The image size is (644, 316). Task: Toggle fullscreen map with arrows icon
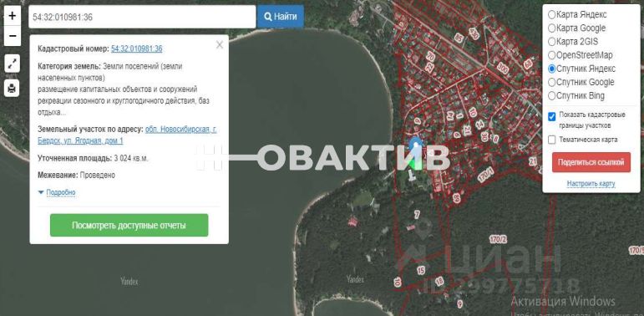(x=12, y=64)
